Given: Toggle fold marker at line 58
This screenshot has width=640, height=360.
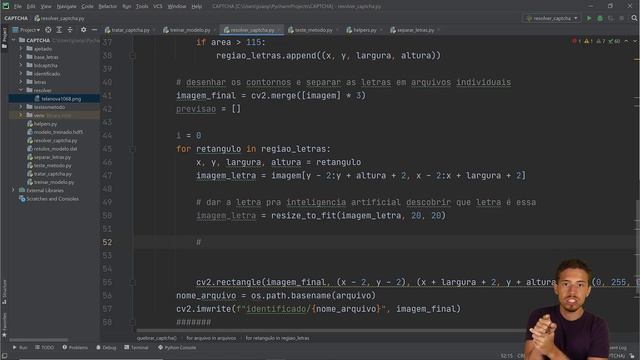Looking at the screenshot, I should click(132, 322).
